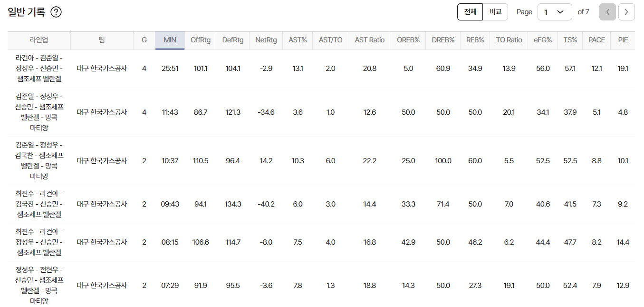Sort by the OffRtg column header
The image size is (644, 307).
pyautogui.click(x=201, y=40)
